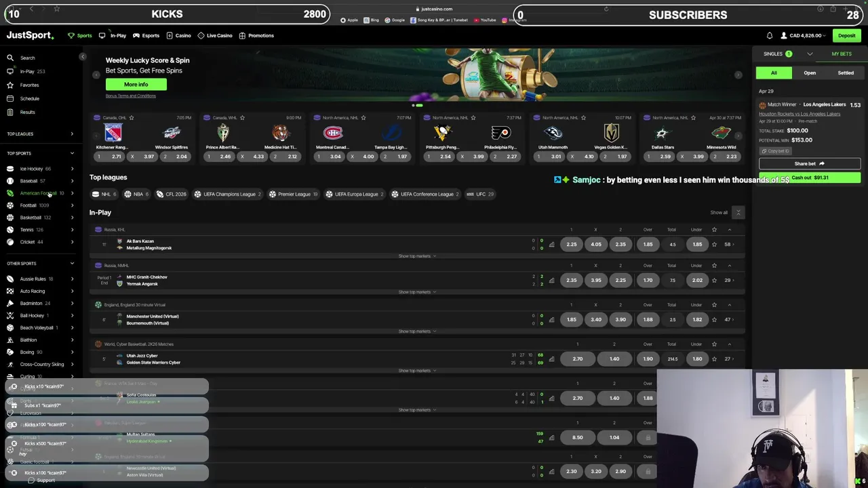The image size is (868, 488).
Task: Select Basketball sport icon
Action: click(10, 218)
